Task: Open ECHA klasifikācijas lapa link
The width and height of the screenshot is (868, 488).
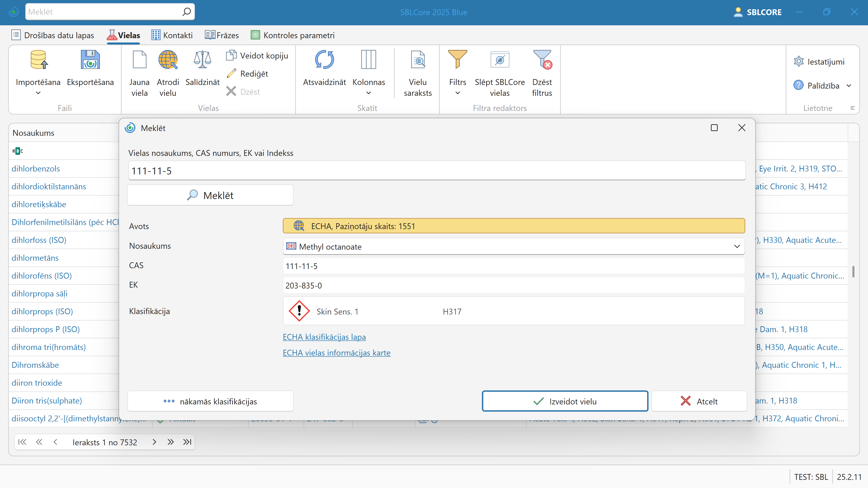Action: [x=324, y=337]
